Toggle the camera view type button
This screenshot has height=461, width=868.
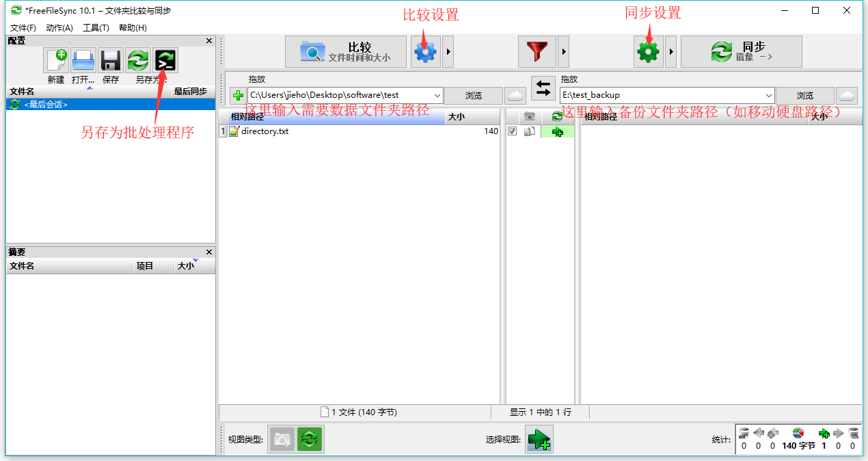tap(282, 438)
